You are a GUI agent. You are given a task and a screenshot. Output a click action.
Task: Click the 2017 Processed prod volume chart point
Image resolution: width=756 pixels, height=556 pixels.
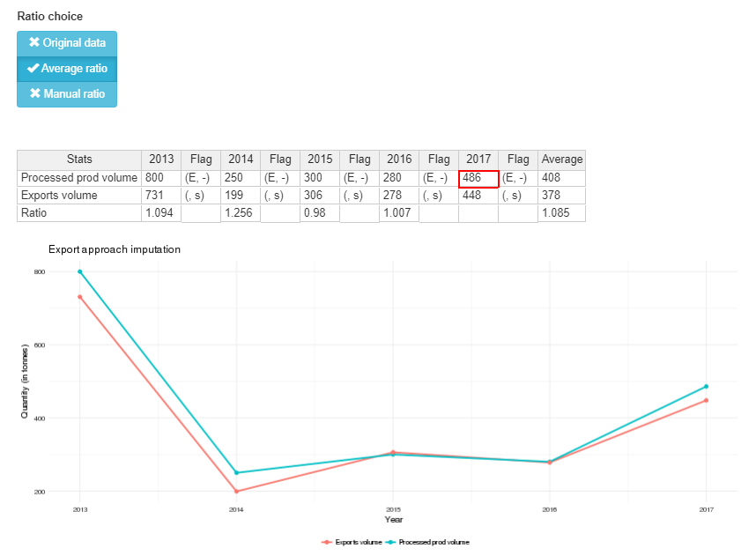pyautogui.click(x=706, y=387)
